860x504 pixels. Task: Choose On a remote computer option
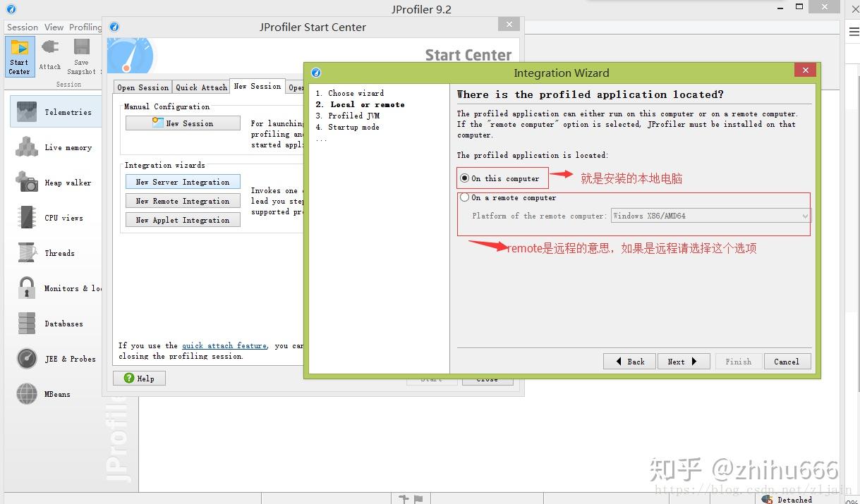[x=465, y=197]
